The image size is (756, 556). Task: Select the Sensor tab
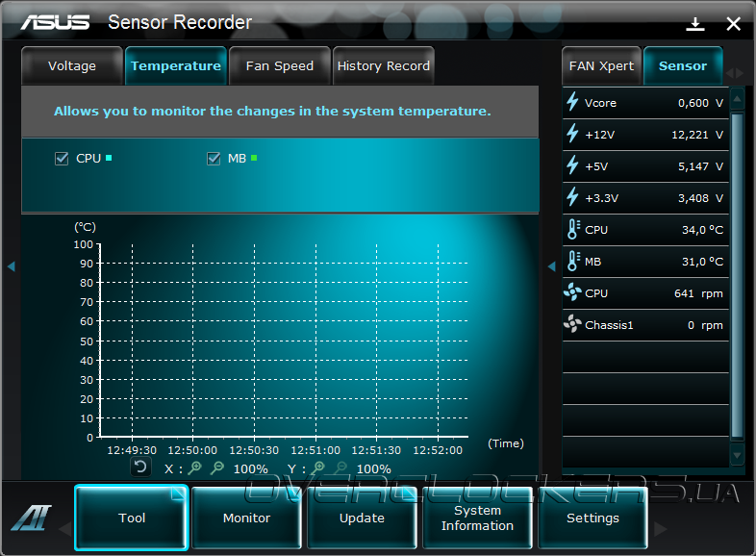(683, 66)
